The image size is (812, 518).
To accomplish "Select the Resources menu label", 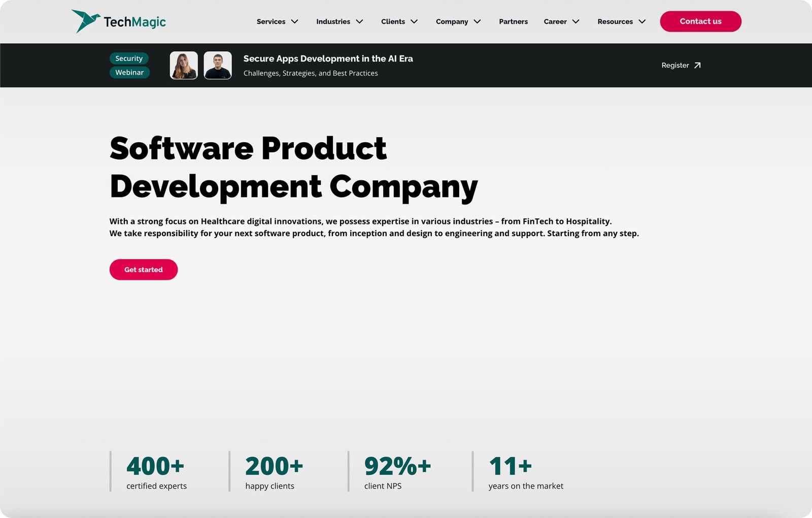I will pos(615,22).
